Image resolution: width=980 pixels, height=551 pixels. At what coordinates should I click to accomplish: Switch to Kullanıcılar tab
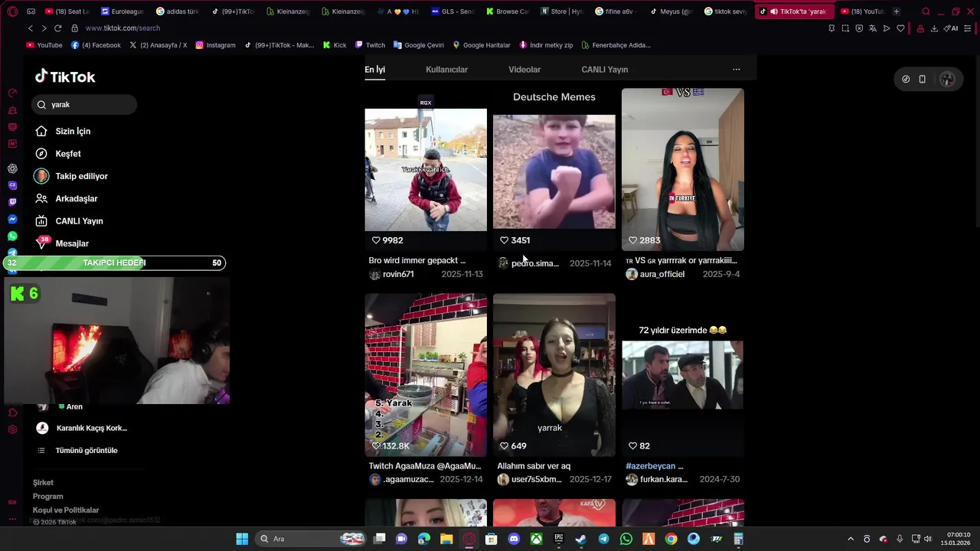coord(446,70)
